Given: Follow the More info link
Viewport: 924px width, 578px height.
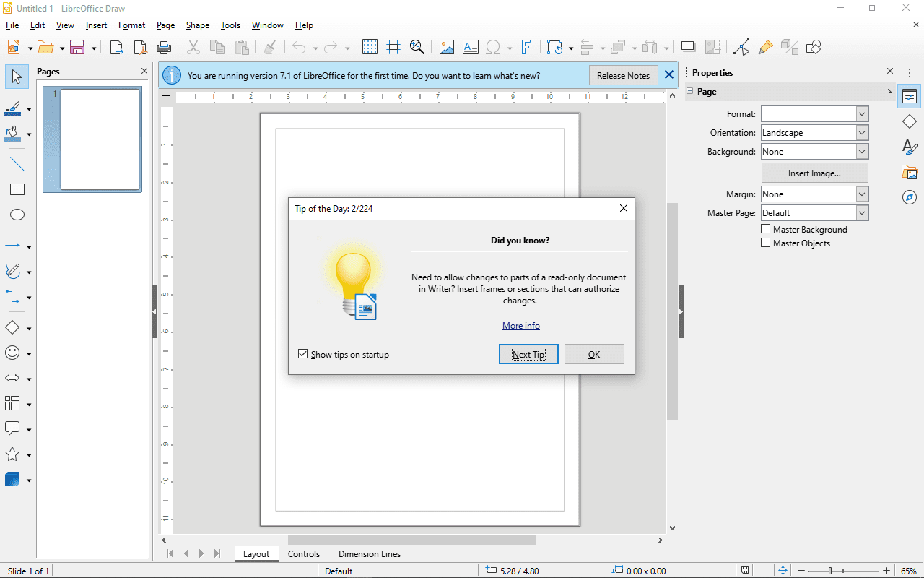Looking at the screenshot, I should pyautogui.click(x=521, y=326).
